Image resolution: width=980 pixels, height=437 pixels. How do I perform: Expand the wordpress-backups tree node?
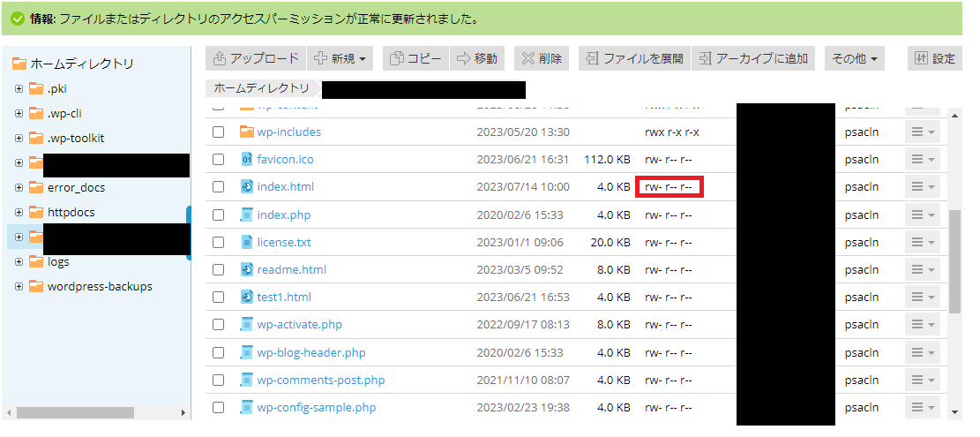point(19,286)
